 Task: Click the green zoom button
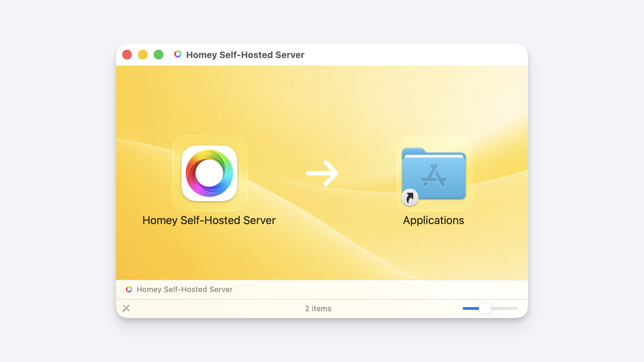(x=159, y=54)
